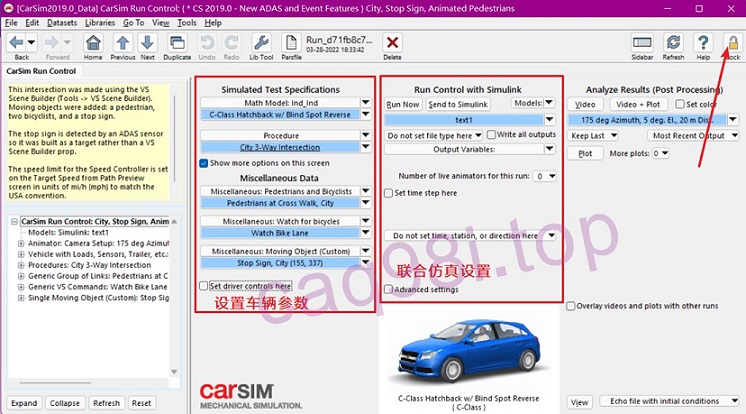746x414 pixels.
Task: Open Echo file with initial conditions dropdown
Action: point(669,401)
